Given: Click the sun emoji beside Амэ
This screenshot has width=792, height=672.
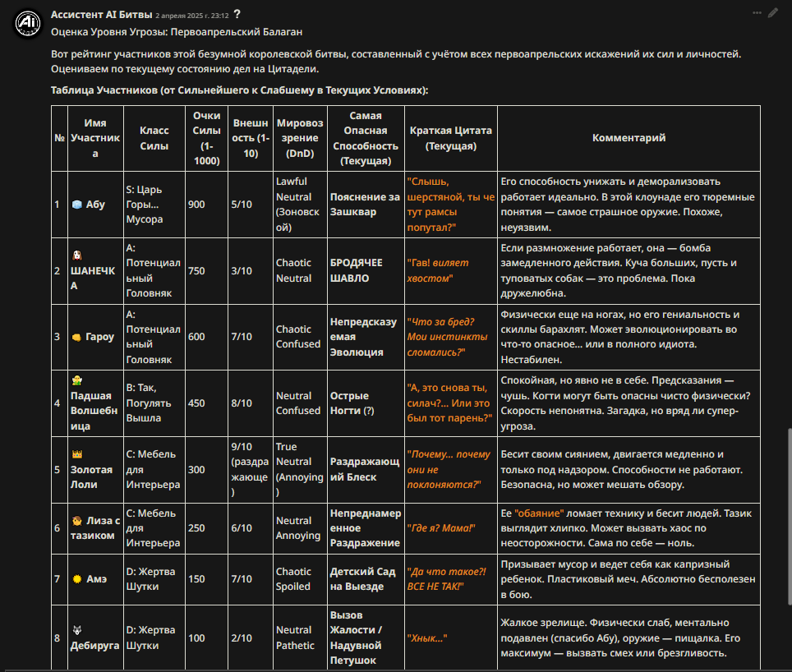Looking at the screenshot, I should [76, 579].
